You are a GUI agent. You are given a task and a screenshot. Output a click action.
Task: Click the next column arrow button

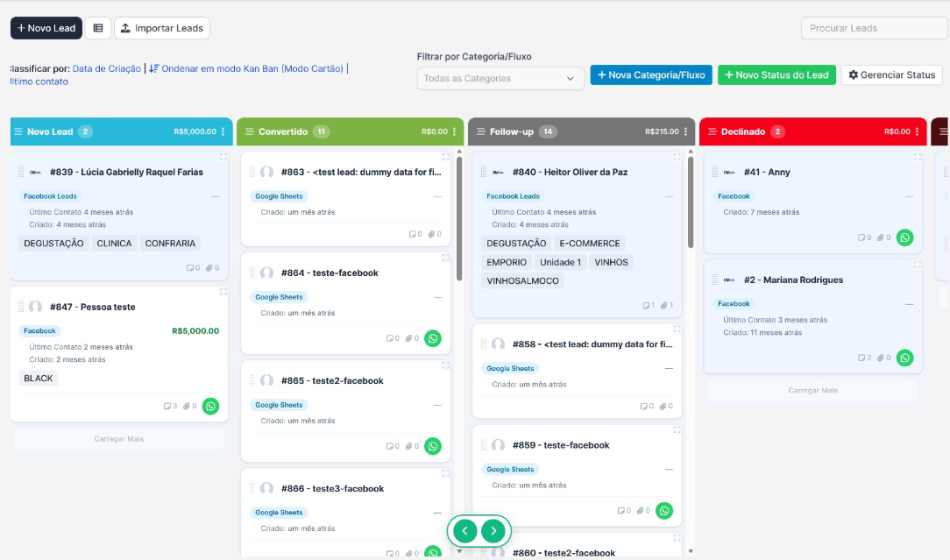coord(493,531)
